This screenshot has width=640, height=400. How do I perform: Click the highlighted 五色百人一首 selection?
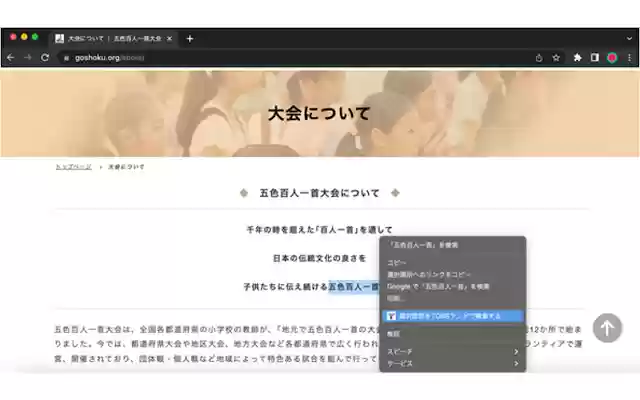[354, 287]
